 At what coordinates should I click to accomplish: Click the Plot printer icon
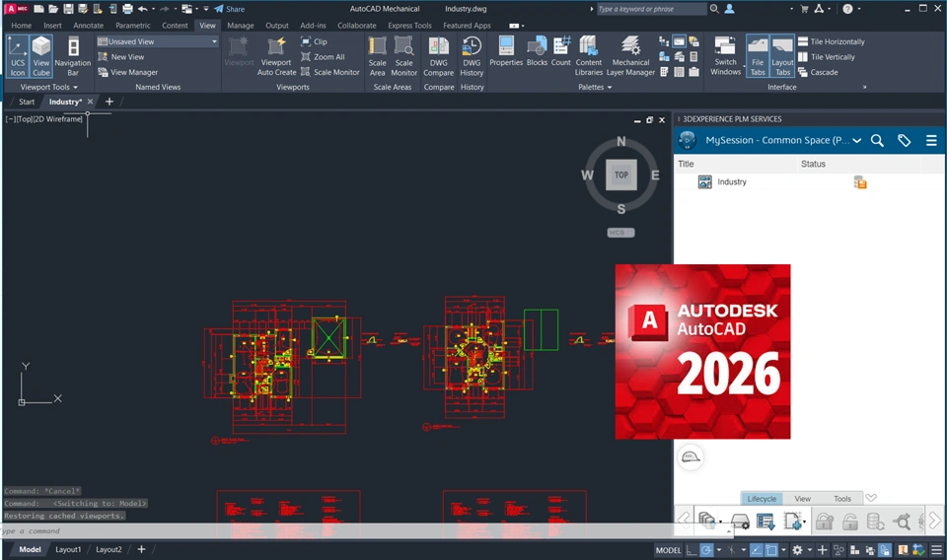click(127, 9)
